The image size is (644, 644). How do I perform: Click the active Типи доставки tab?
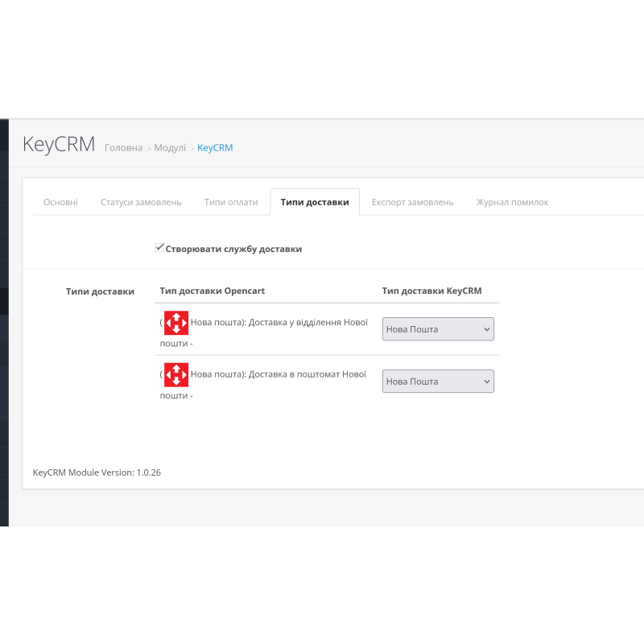(314, 202)
